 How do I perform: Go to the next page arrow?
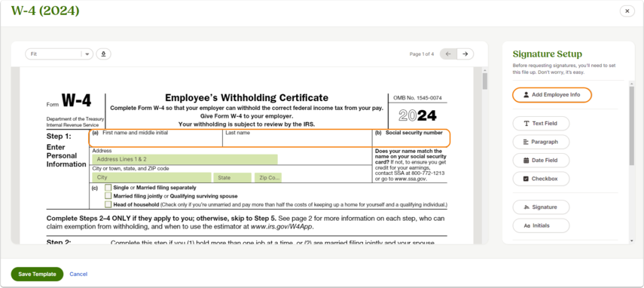(465, 54)
